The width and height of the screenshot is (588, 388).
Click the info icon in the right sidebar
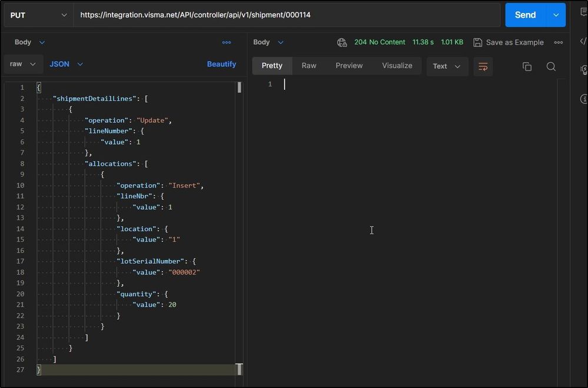584,99
